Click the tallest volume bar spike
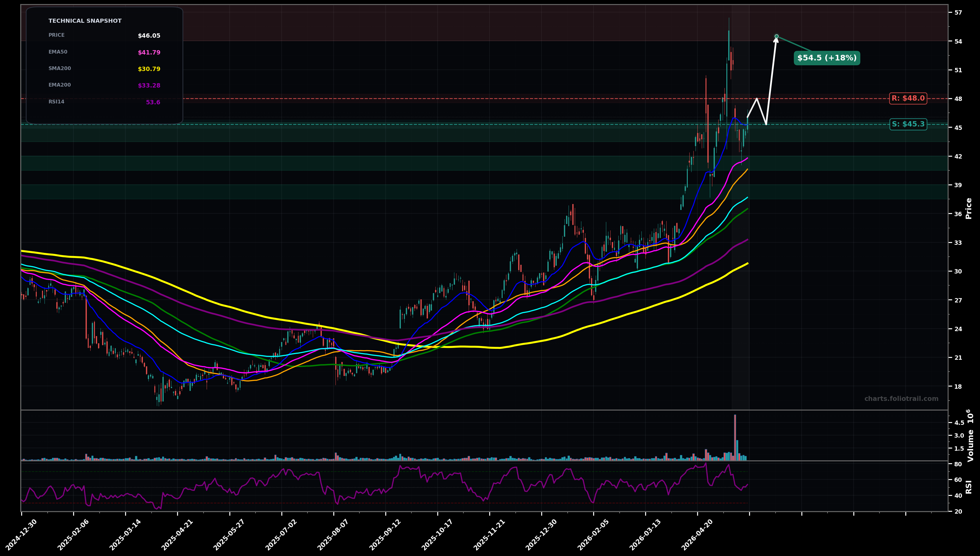 coord(735,437)
